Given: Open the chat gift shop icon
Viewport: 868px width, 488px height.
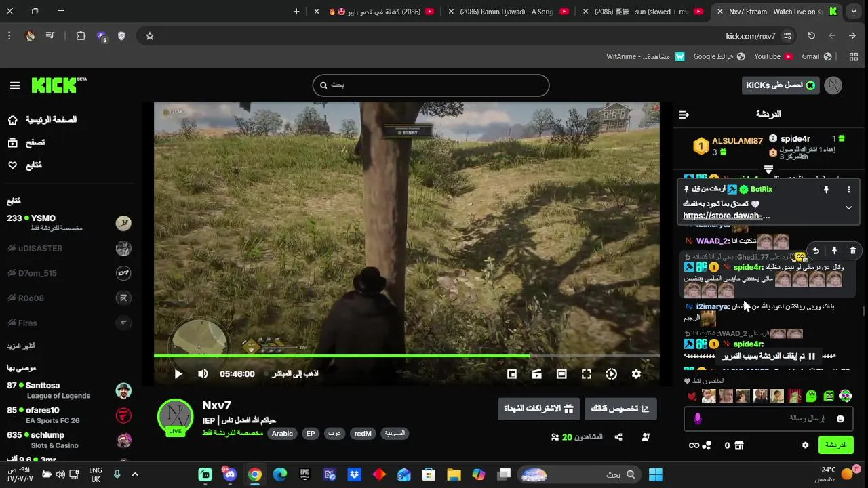Looking at the screenshot, I should (739, 445).
